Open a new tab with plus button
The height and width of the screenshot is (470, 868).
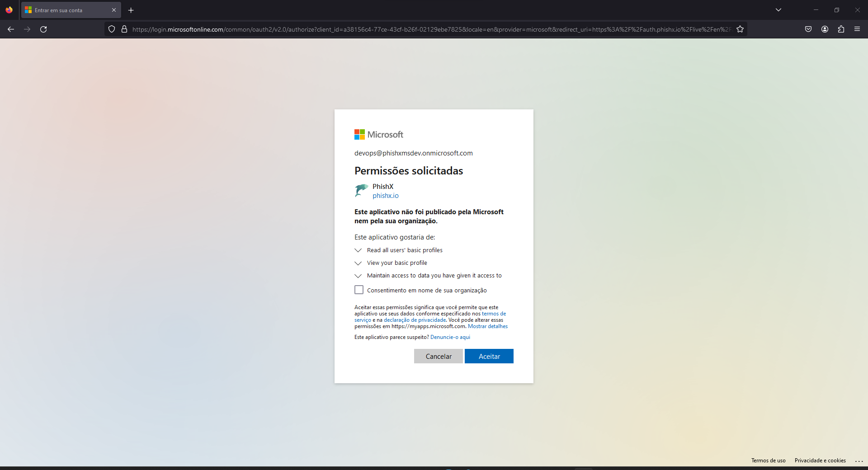point(131,10)
